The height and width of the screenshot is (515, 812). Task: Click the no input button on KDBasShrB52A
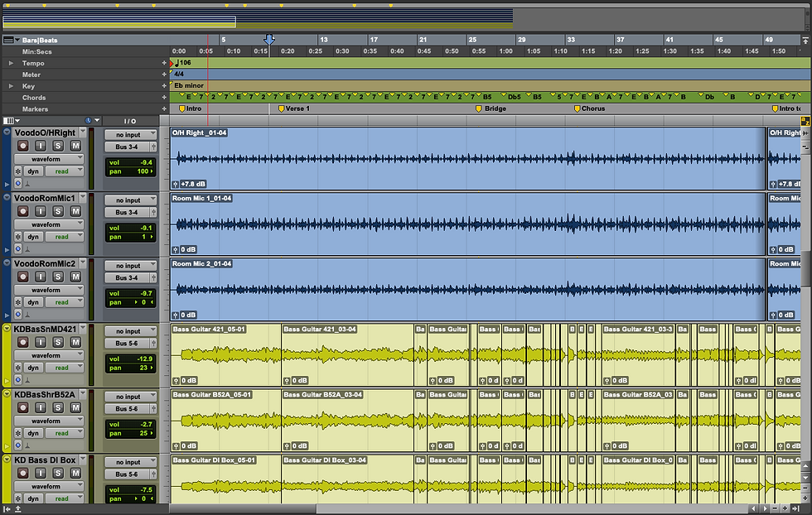click(x=130, y=397)
